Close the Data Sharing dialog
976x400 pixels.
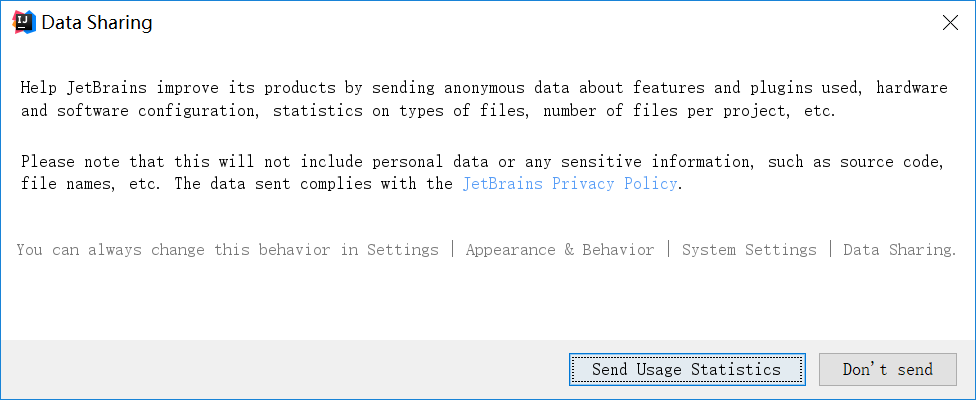[950, 23]
